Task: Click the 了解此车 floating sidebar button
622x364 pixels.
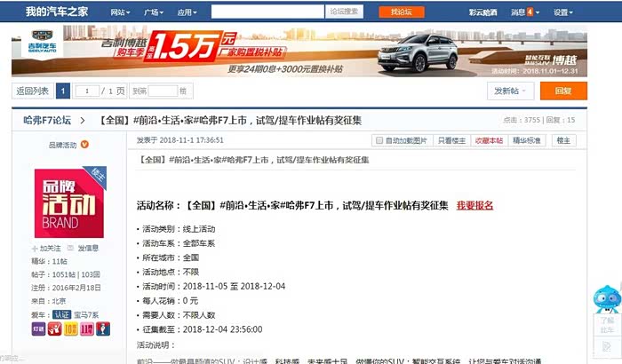Action: (607, 325)
